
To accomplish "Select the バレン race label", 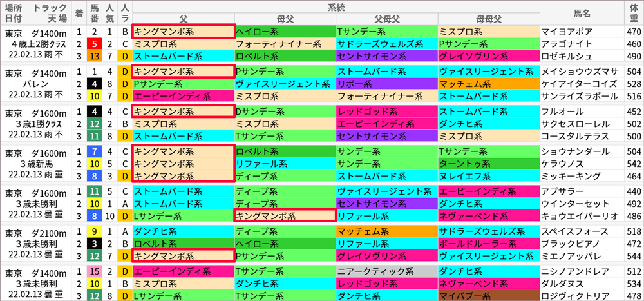I will click(35, 84).
